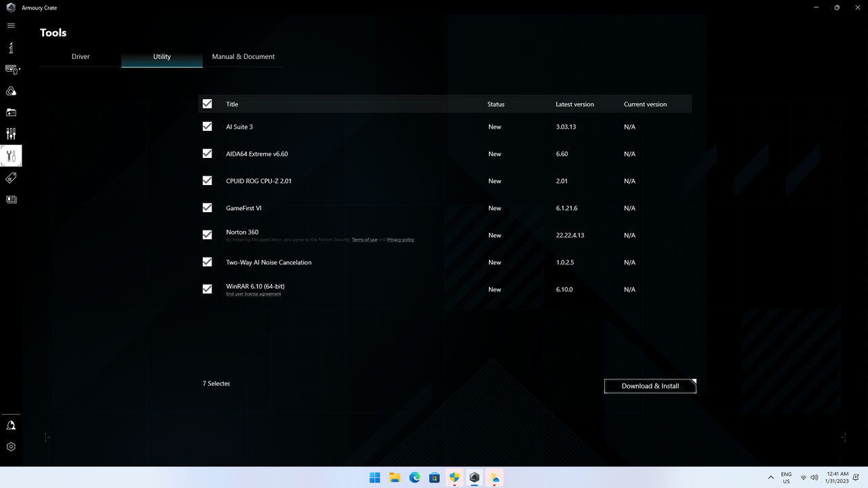
Task: Open the volume speaker tray icon
Action: click(x=814, y=478)
